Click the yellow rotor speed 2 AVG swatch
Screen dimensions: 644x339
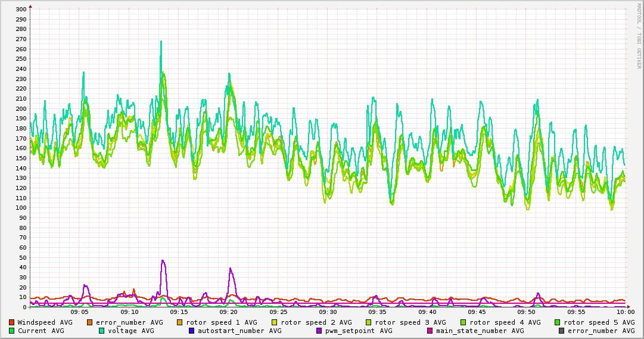[275, 322]
